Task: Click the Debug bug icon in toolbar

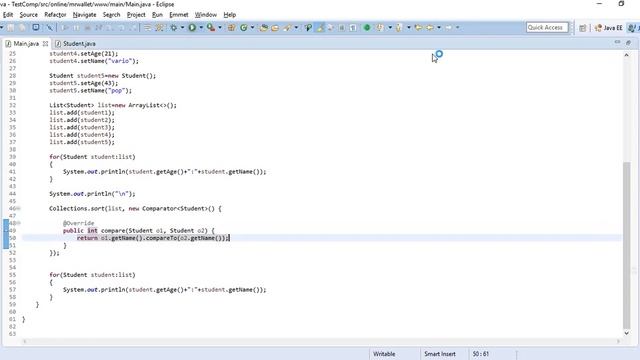Action: tap(174, 27)
